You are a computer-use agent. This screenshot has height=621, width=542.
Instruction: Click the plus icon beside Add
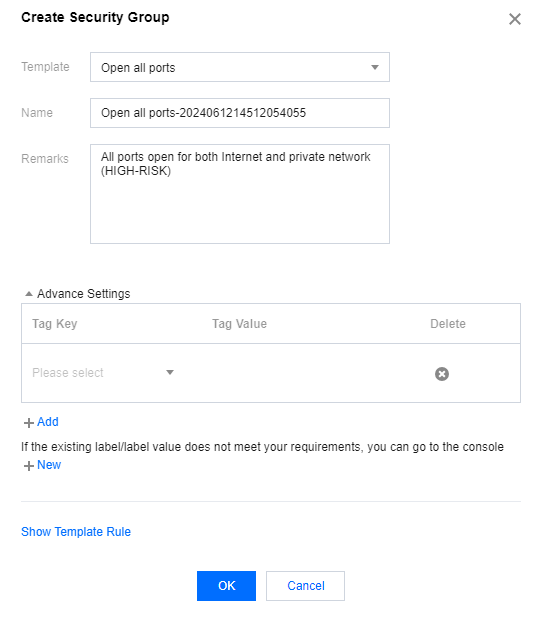point(29,423)
